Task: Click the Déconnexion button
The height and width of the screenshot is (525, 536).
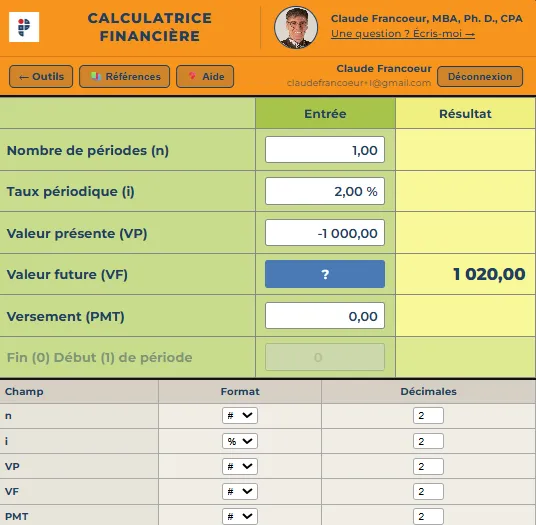Action: click(480, 77)
